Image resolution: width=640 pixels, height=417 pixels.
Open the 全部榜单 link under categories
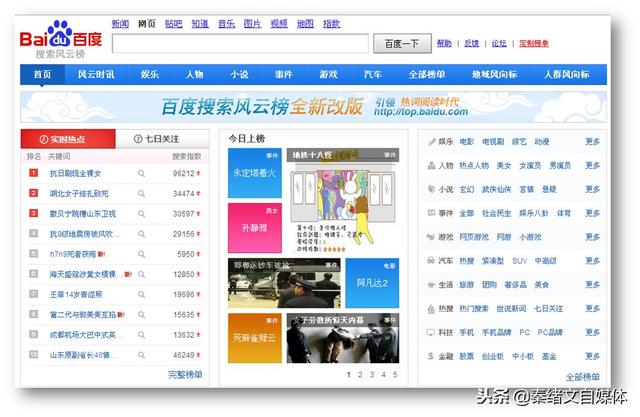click(x=582, y=377)
